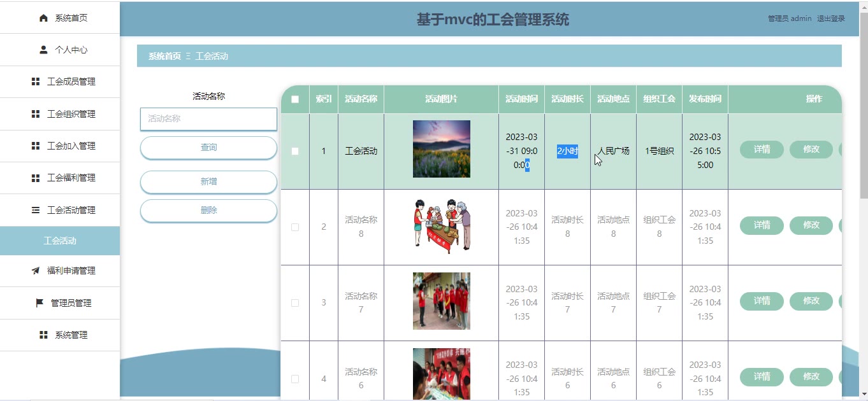Click the 组织工会 column header

click(x=659, y=99)
